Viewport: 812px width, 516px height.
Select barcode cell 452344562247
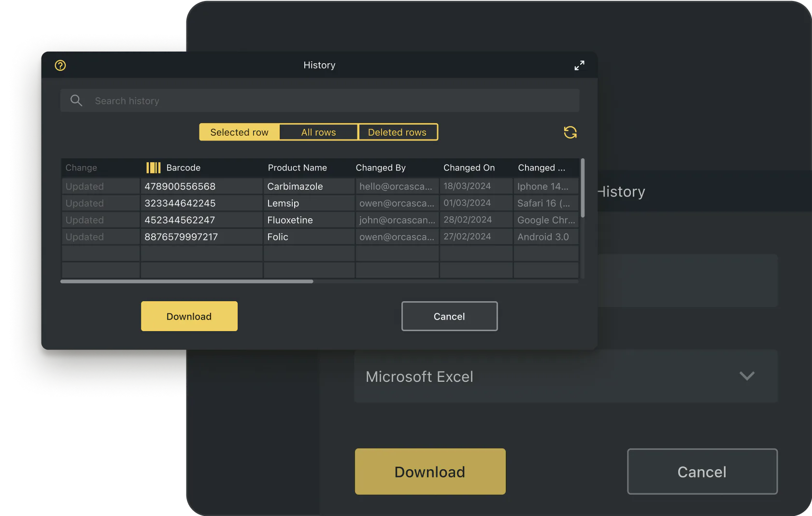201,220
